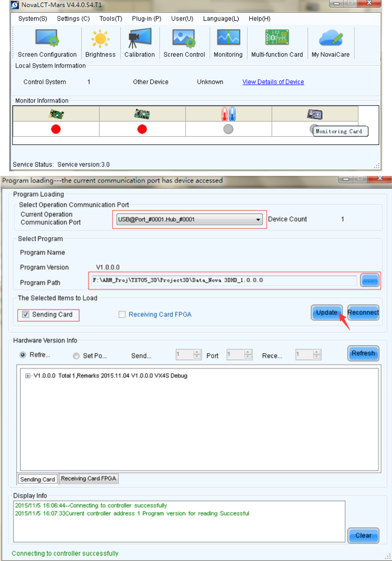Screen dimensions: 392x561
Task: Tick the Sending Card checkbox
Action: point(26,315)
